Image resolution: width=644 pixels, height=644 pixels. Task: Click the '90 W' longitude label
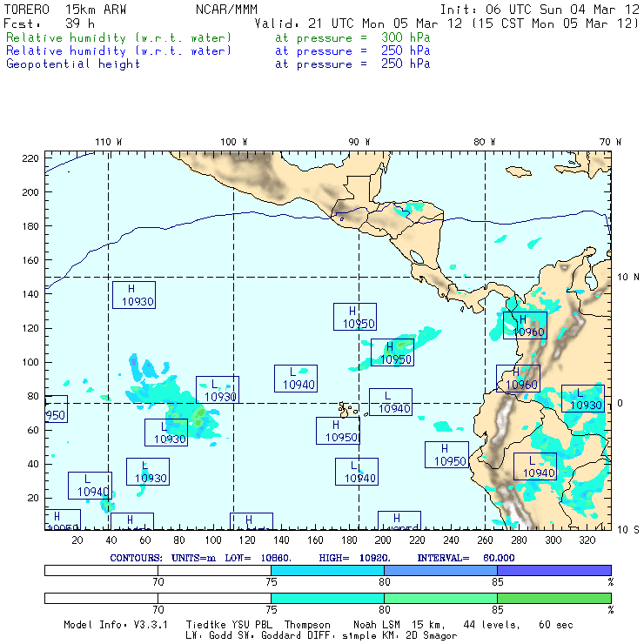click(359, 142)
